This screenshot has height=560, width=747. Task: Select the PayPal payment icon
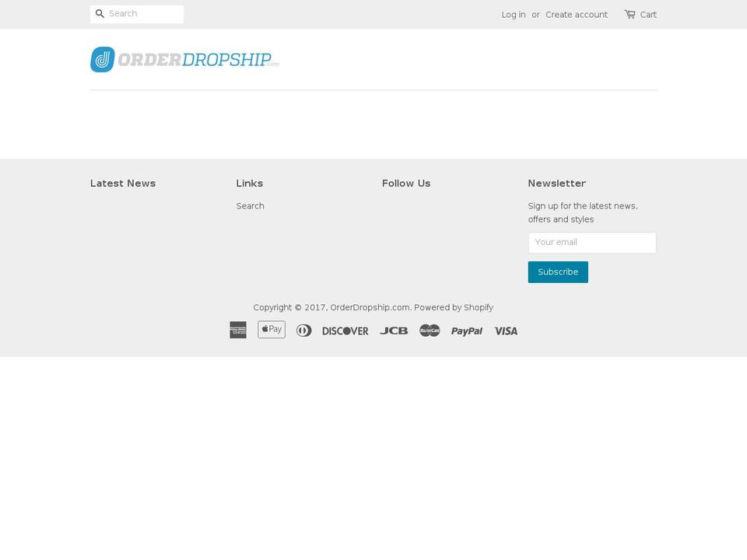[466, 331]
